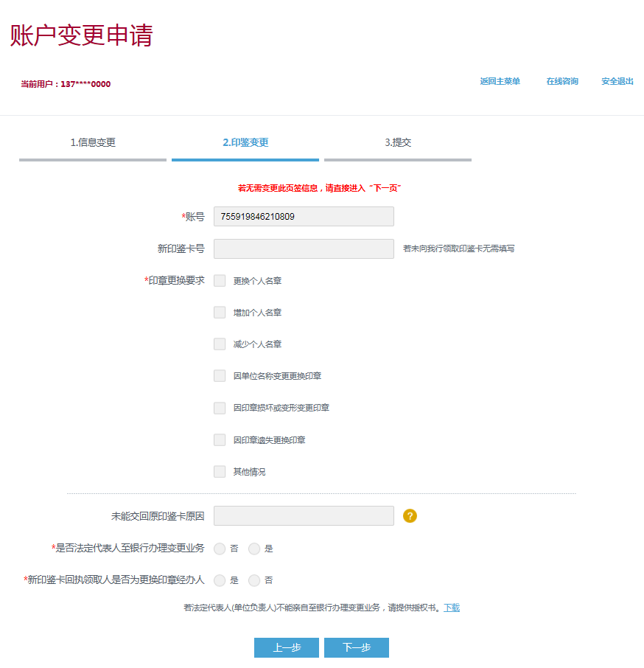Select 因单位名称变更更换印章 checkbox
This screenshot has width=644, height=668.
tap(220, 376)
